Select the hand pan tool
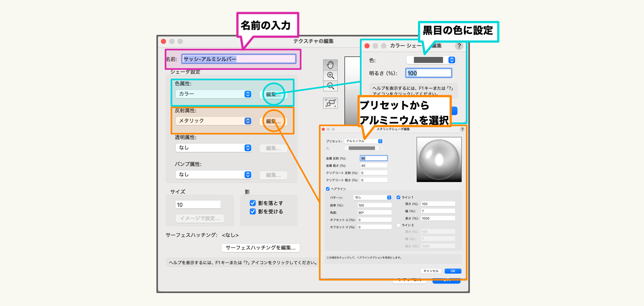 point(330,65)
